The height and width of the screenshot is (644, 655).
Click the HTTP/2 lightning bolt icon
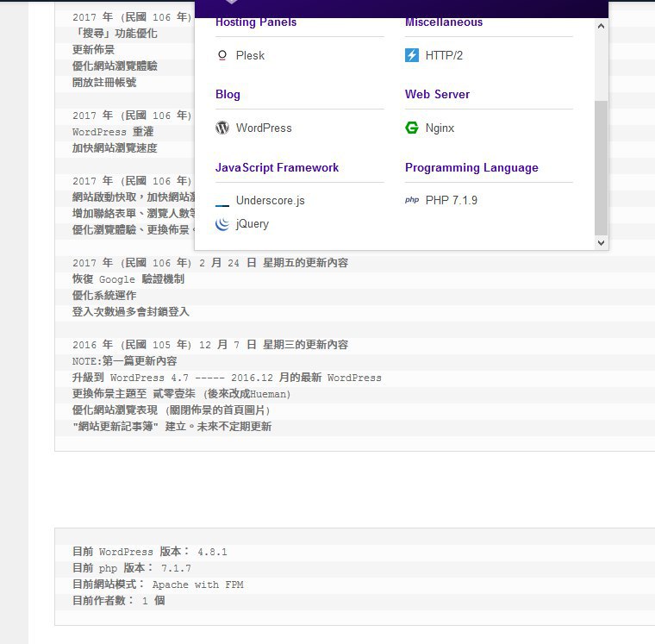412,55
